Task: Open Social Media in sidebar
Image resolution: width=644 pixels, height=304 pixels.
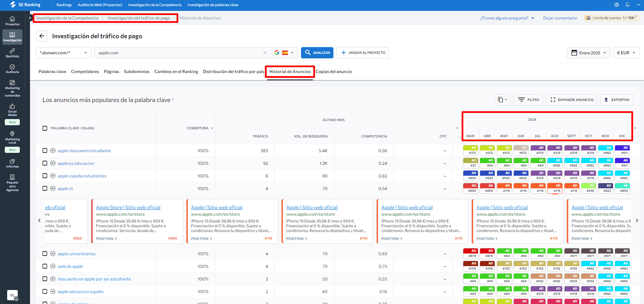Action: pos(12,111)
